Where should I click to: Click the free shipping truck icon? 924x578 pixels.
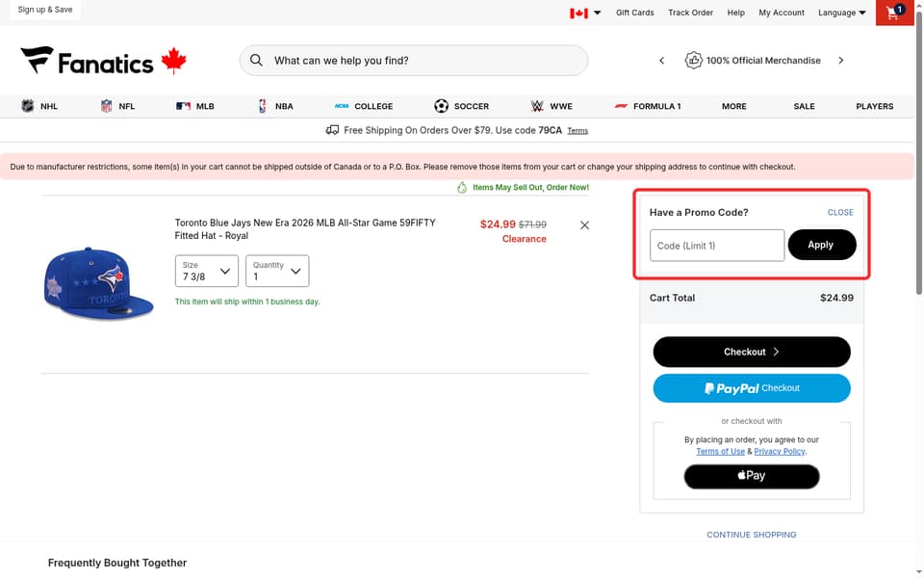click(332, 130)
